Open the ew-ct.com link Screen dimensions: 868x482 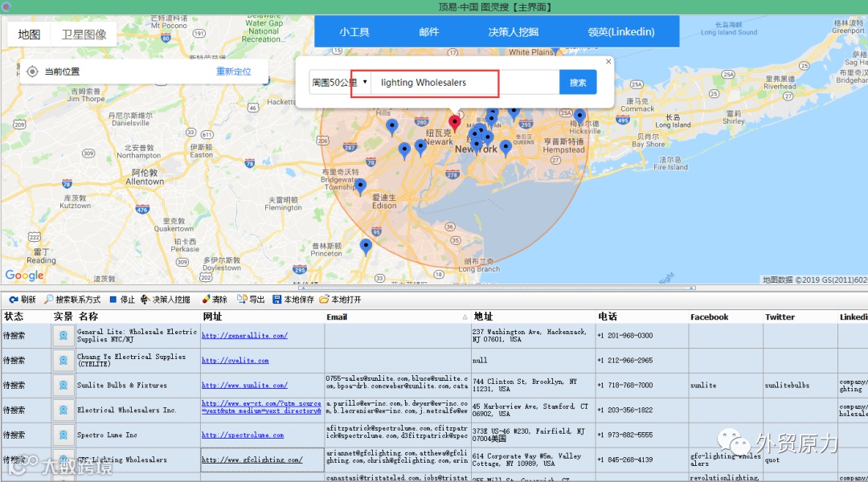(x=261, y=406)
